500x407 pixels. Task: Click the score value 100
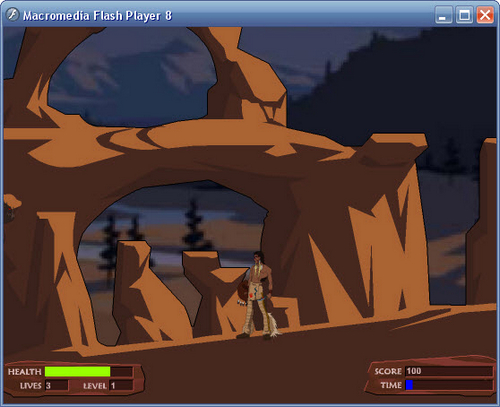pyautogui.click(x=414, y=371)
